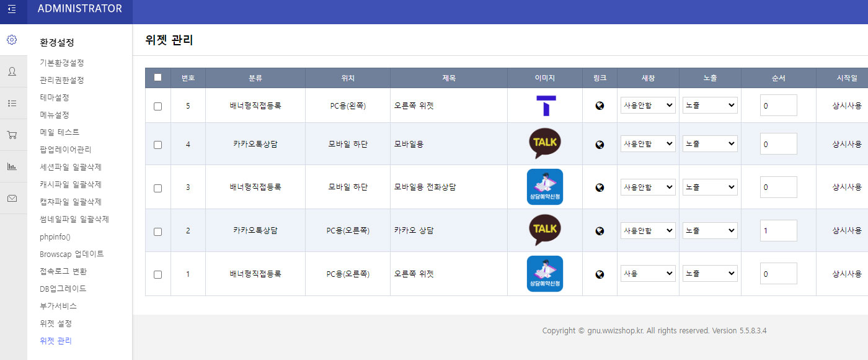Click the envelope mail icon in sidebar
The image size is (868, 360).
[x=12, y=199]
